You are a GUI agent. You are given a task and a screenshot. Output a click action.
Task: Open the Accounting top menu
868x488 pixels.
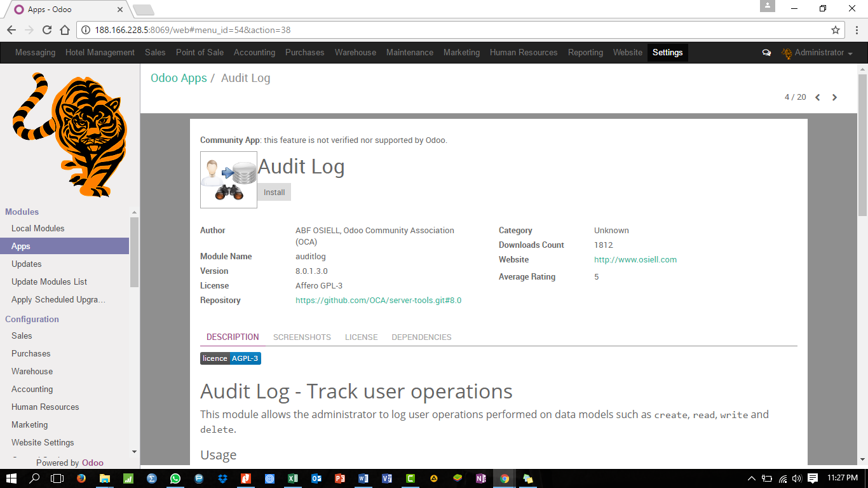(254, 53)
